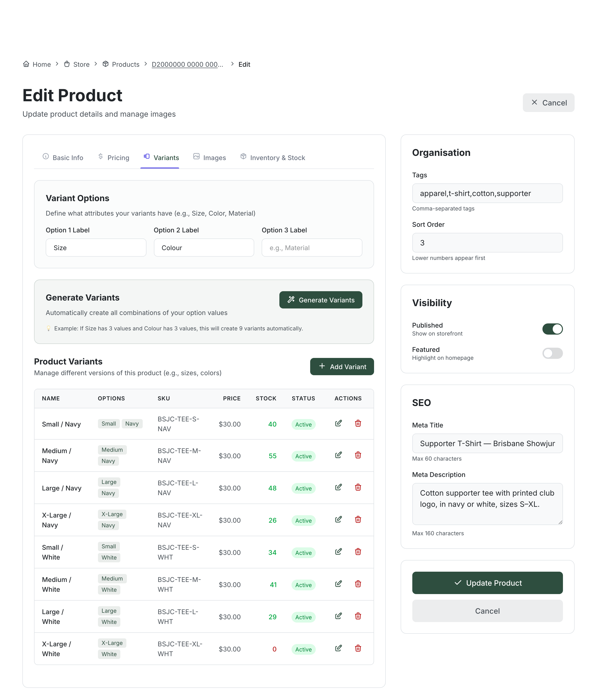Click the Add Variant button

pos(342,367)
